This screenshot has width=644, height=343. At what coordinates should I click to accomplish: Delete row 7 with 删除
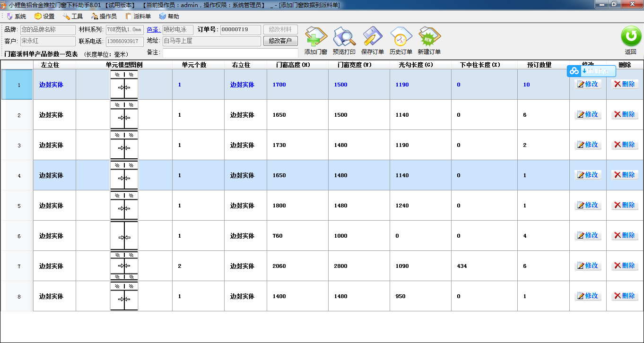[625, 266]
